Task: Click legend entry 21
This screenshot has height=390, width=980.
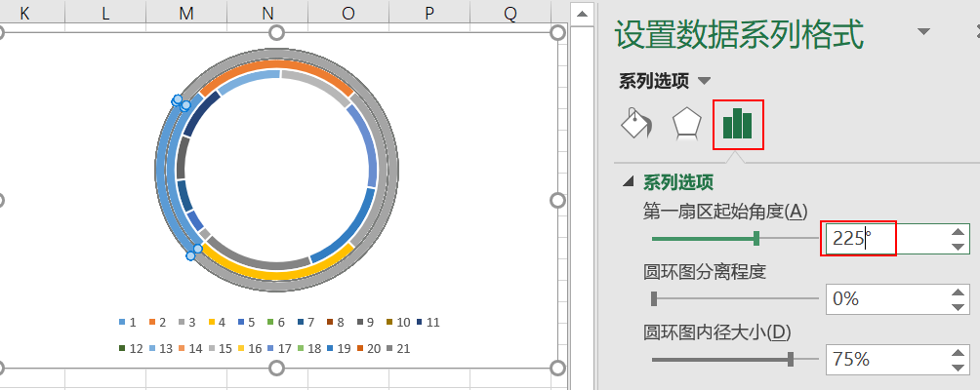Action: [x=399, y=348]
